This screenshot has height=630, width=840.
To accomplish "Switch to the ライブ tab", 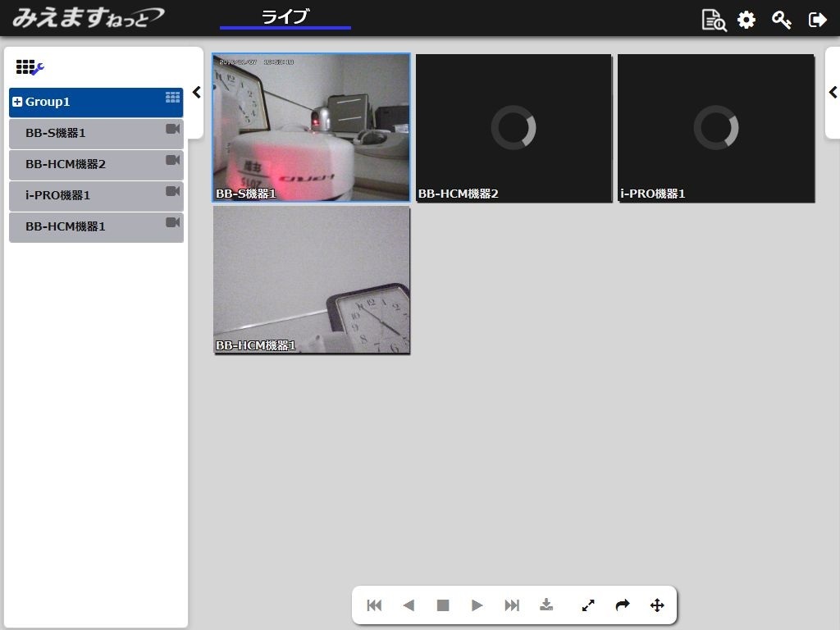I will (285, 17).
